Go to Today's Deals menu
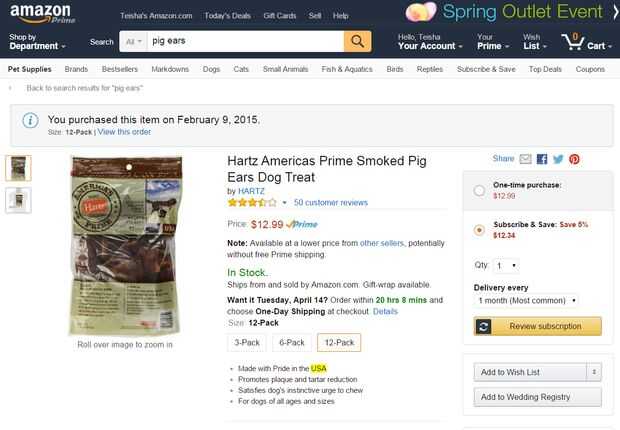620x430 pixels. click(x=228, y=16)
